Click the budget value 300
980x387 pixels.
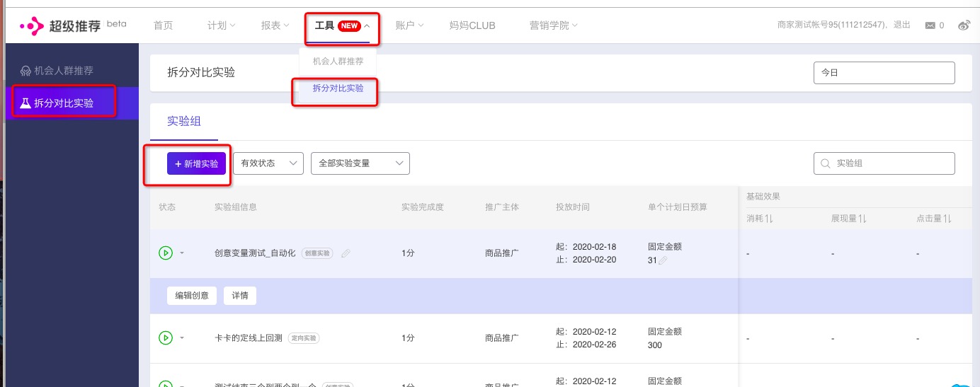[655, 345]
